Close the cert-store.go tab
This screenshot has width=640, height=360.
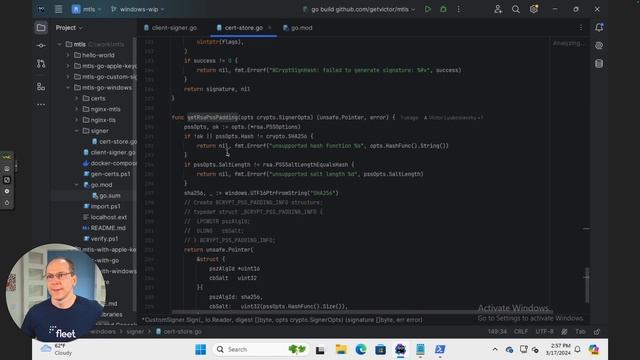(269, 28)
